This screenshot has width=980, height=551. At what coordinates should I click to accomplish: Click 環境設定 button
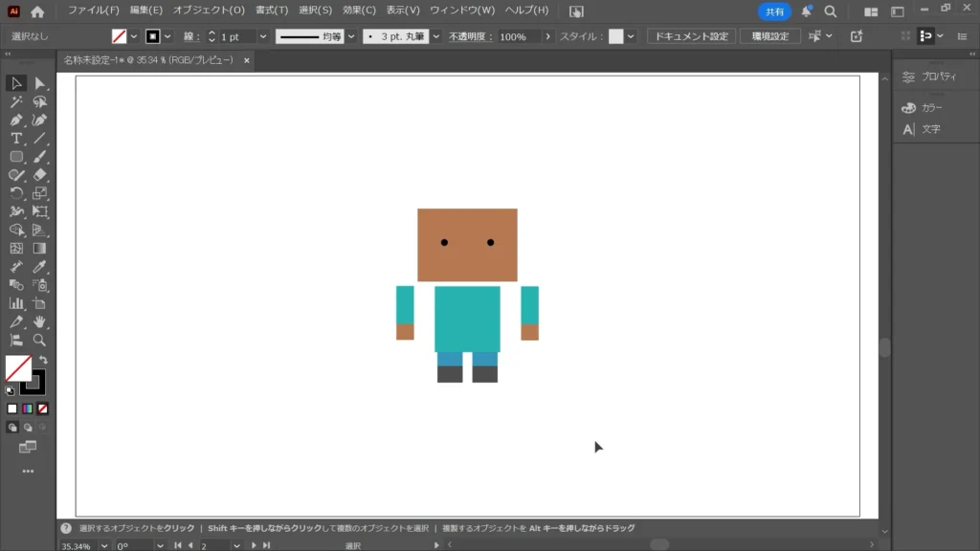coord(770,36)
